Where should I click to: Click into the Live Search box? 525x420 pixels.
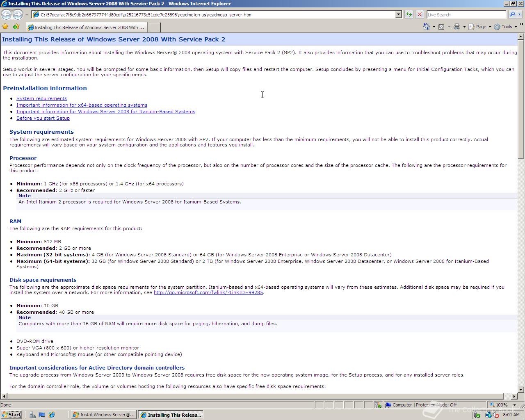click(466, 14)
